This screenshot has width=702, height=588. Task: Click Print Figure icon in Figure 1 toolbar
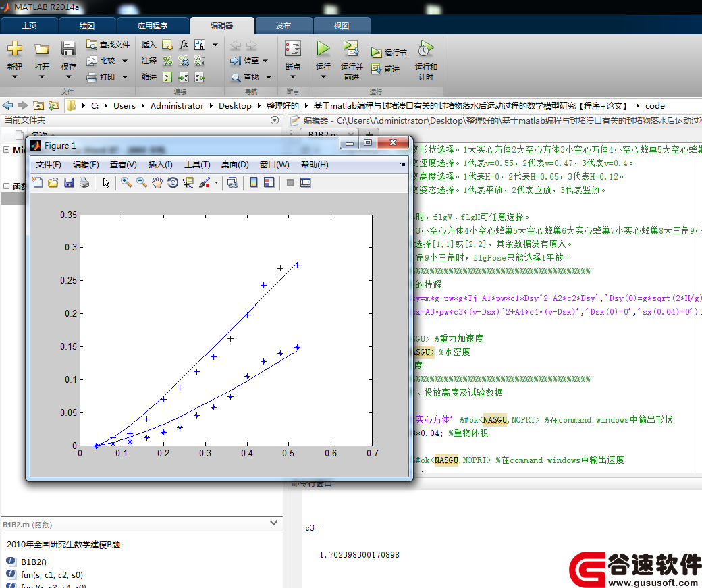tap(84, 182)
